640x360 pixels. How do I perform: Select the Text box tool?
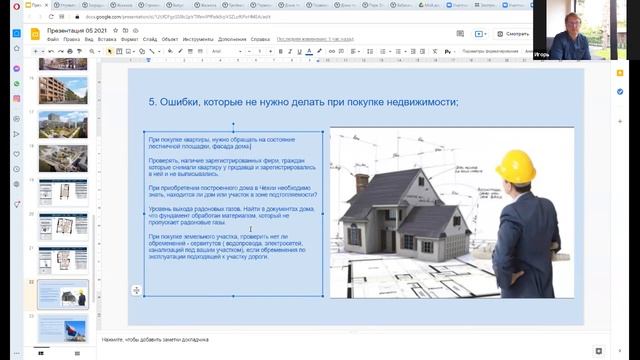tap(119, 51)
